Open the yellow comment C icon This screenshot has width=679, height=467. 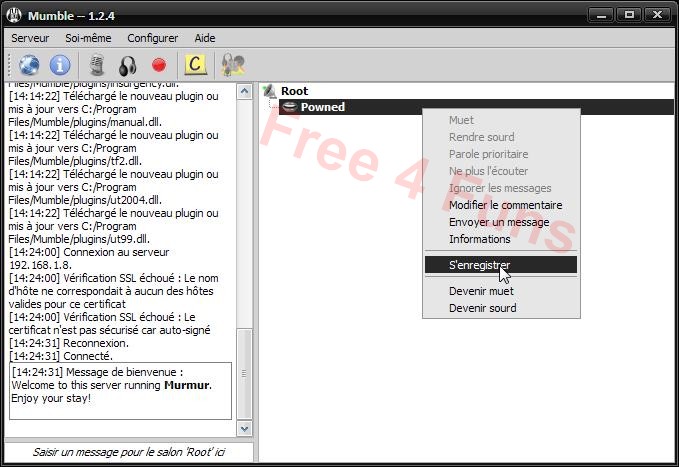195,65
